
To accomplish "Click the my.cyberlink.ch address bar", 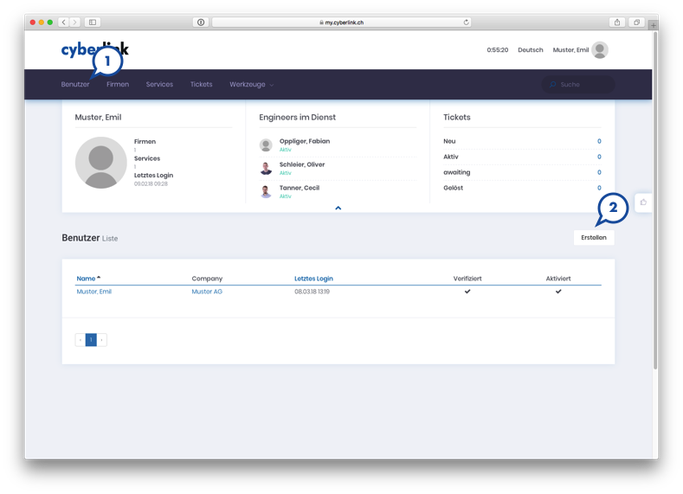I will [342, 22].
